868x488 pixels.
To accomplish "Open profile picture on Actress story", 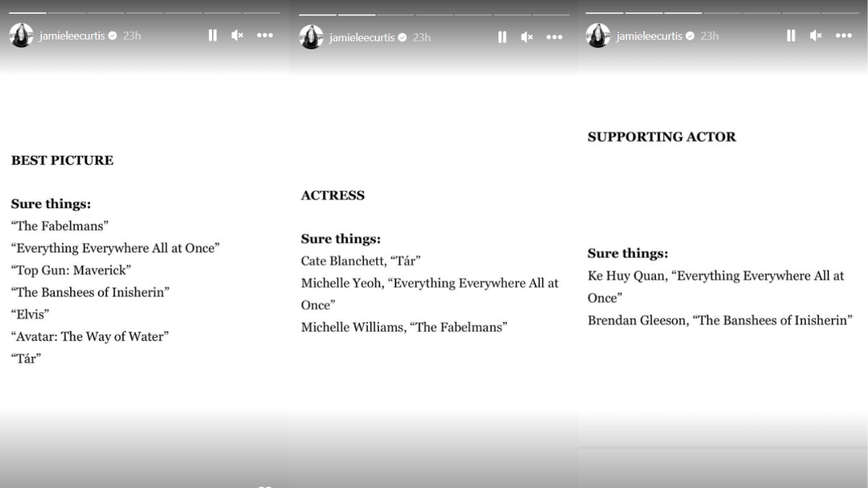I will pyautogui.click(x=311, y=37).
